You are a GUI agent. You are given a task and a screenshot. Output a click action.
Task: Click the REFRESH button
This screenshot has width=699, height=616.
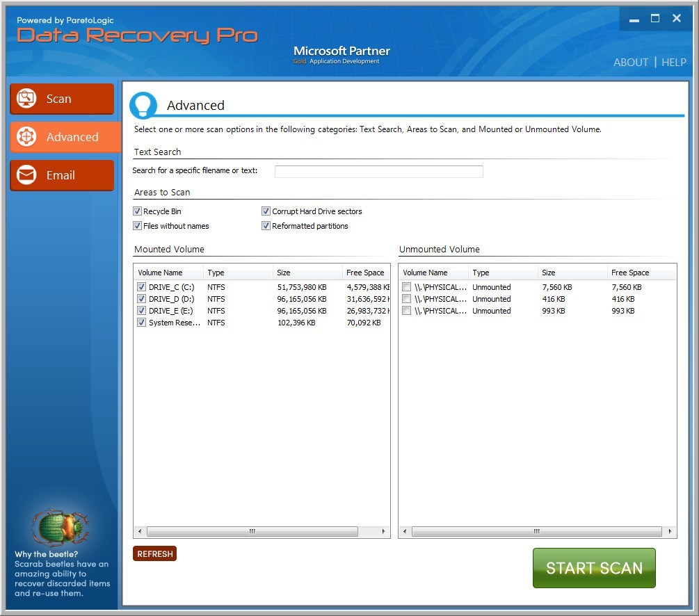click(x=154, y=553)
